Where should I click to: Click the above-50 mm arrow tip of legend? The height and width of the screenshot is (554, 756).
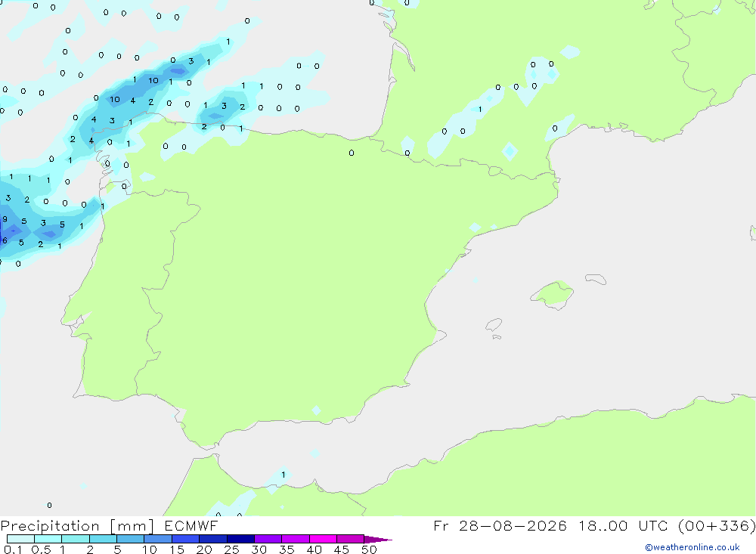click(x=378, y=540)
